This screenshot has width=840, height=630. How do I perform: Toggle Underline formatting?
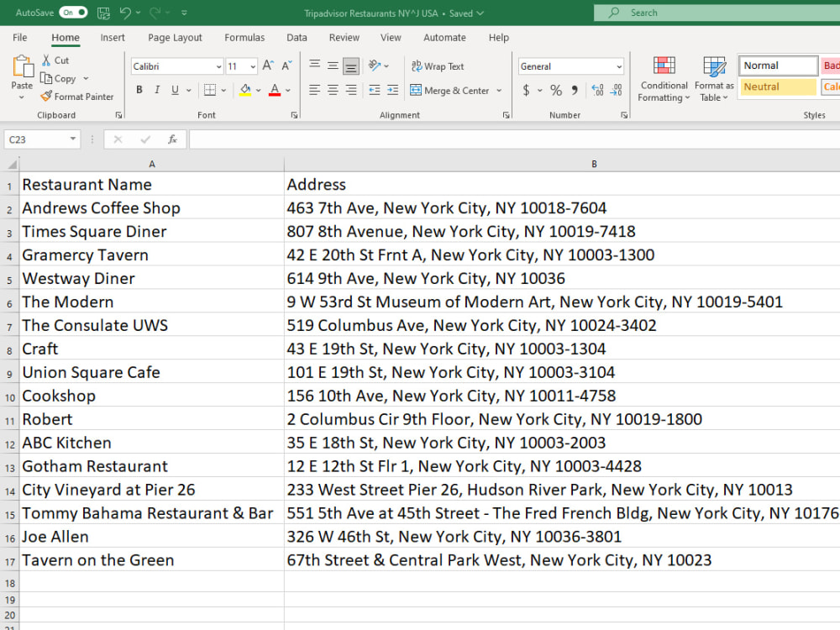coord(176,90)
